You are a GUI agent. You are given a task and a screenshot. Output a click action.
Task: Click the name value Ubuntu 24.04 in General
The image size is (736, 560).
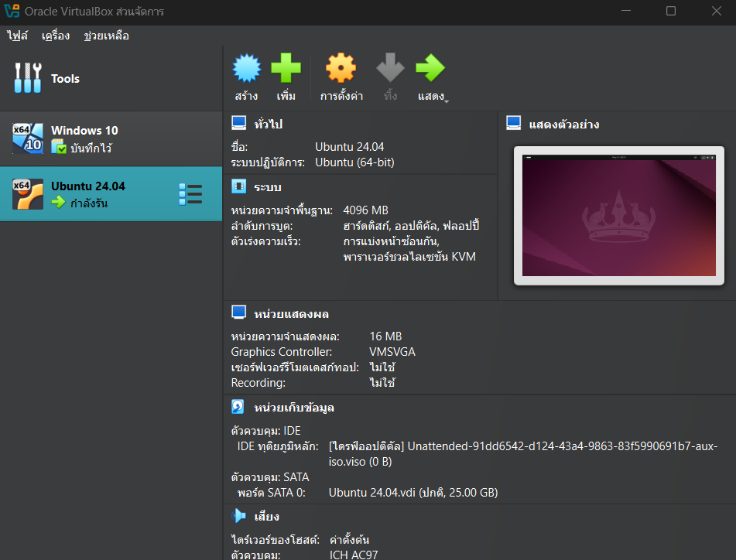coord(350,147)
